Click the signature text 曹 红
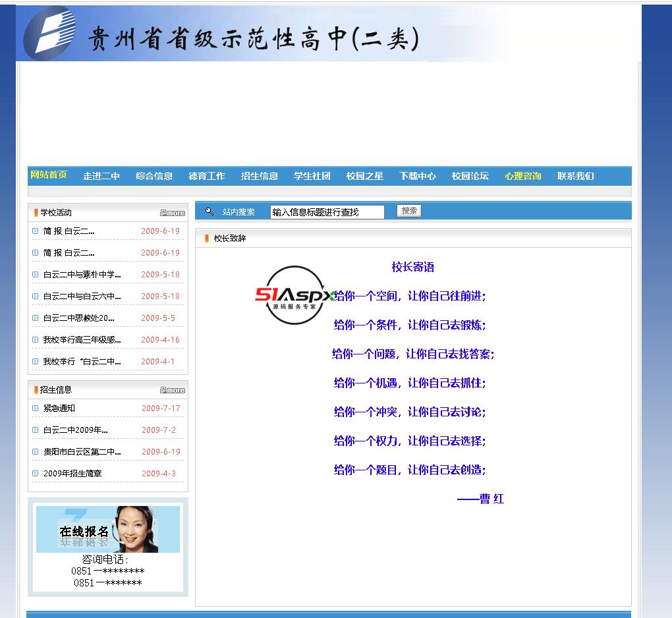Screen dimensions: 672x618 pyautogui.click(x=491, y=499)
